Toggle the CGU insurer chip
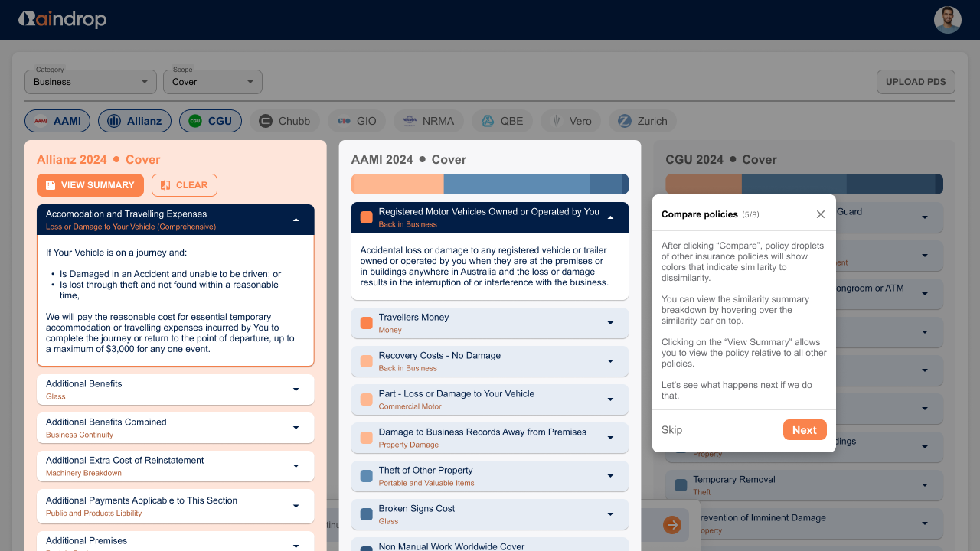The image size is (980, 551). pos(211,121)
